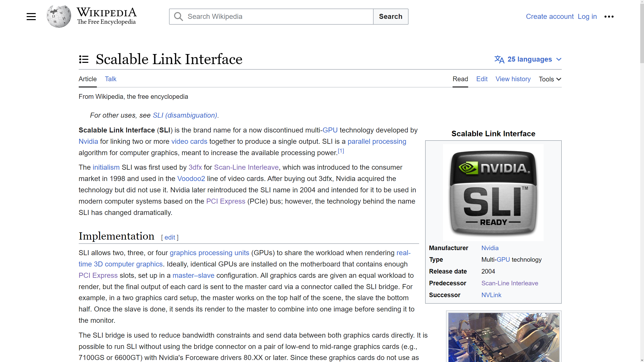644x362 pixels.
Task: Click the Log in link
Action: (x=587, y=17)
